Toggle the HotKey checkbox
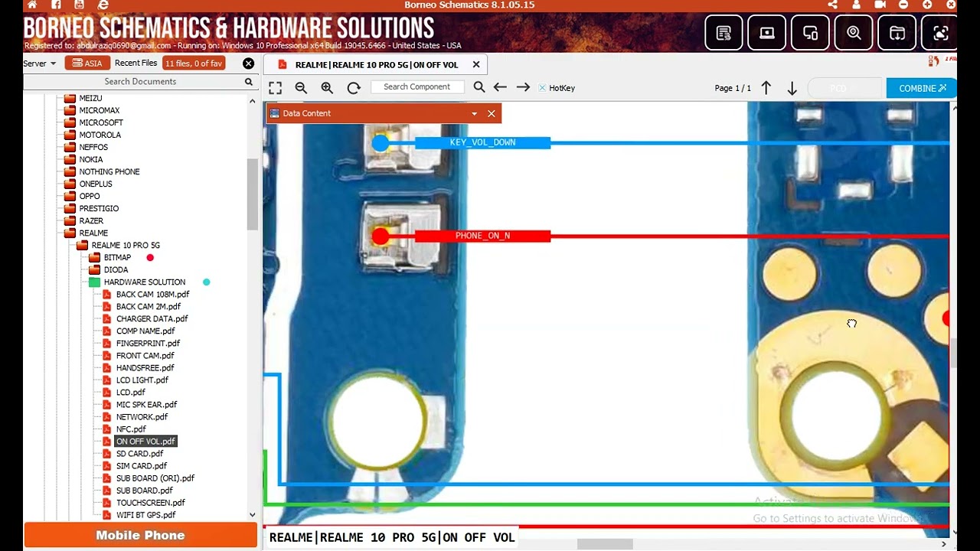 [x=542, y=88]
